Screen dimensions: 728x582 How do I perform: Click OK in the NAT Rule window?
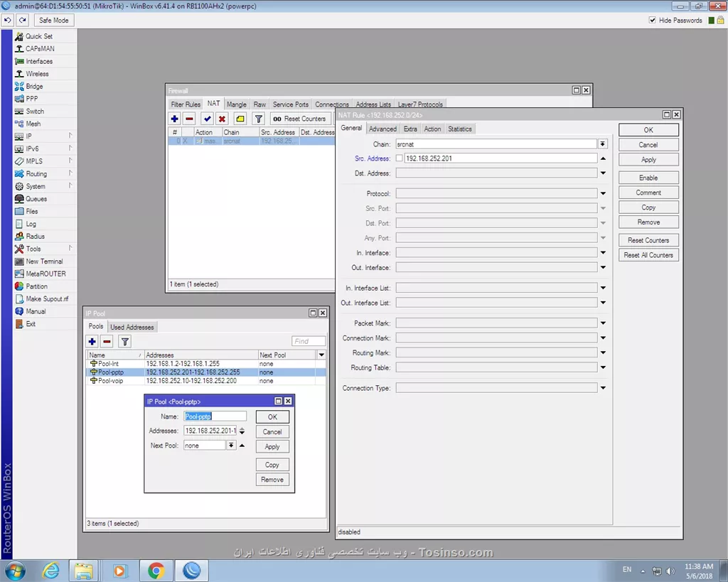coord(648,130)
